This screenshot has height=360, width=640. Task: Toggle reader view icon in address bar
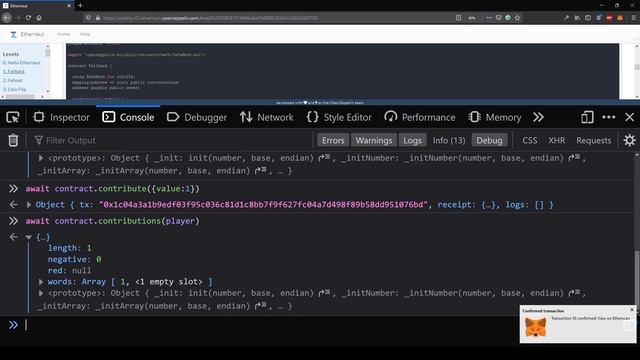tap(459, 18)
